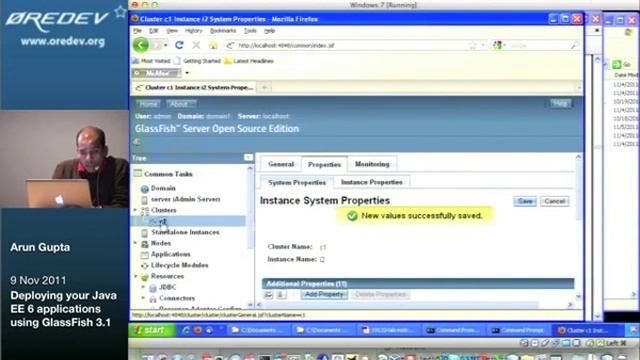640x360 pixels.
Task: Switch to the General tab
Action: click(281, 164)
